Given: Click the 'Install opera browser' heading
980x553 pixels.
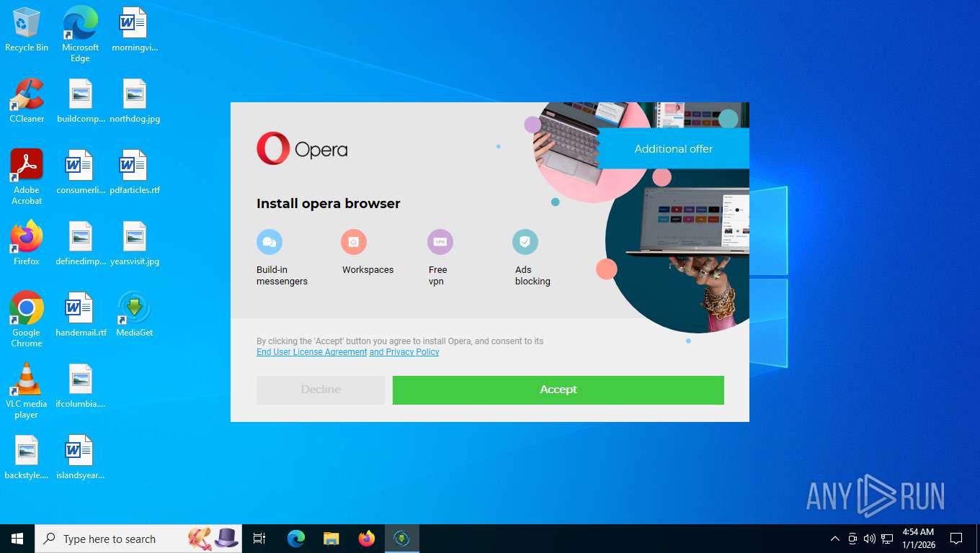Looking at the screenshot, I should [329, 204].
